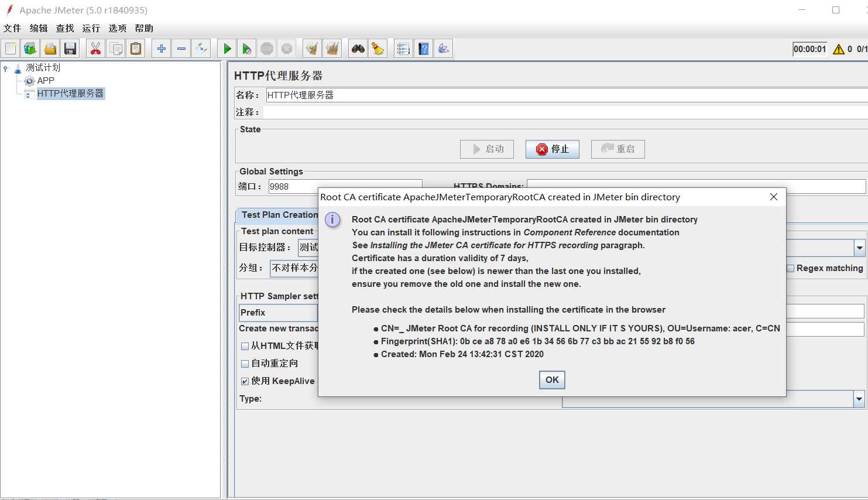Click the Prefix field
This screenshot has height=500, width=868.
(x=278, y=313)
